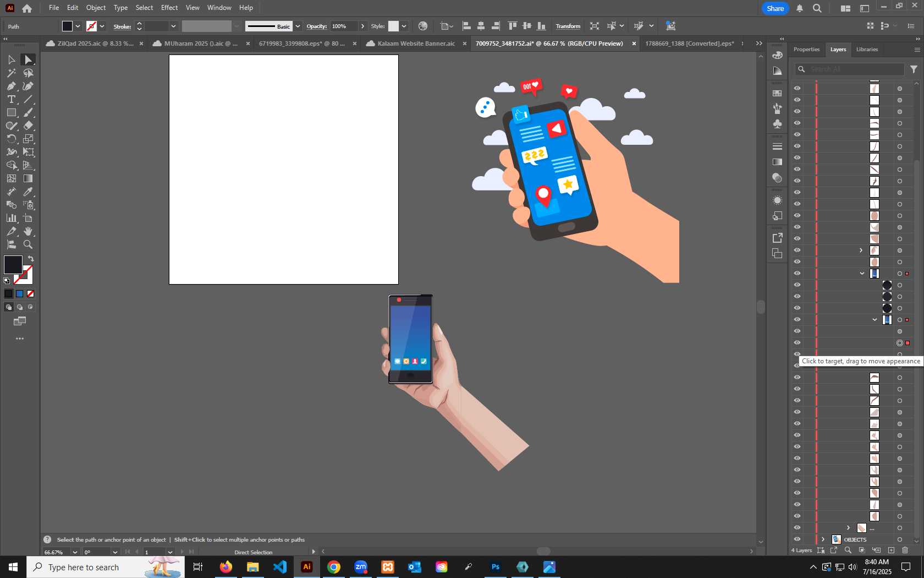This screenshot has height=578, width=924.
Task: Click the search magnifier near Share
Action: (x=817, y=8)
